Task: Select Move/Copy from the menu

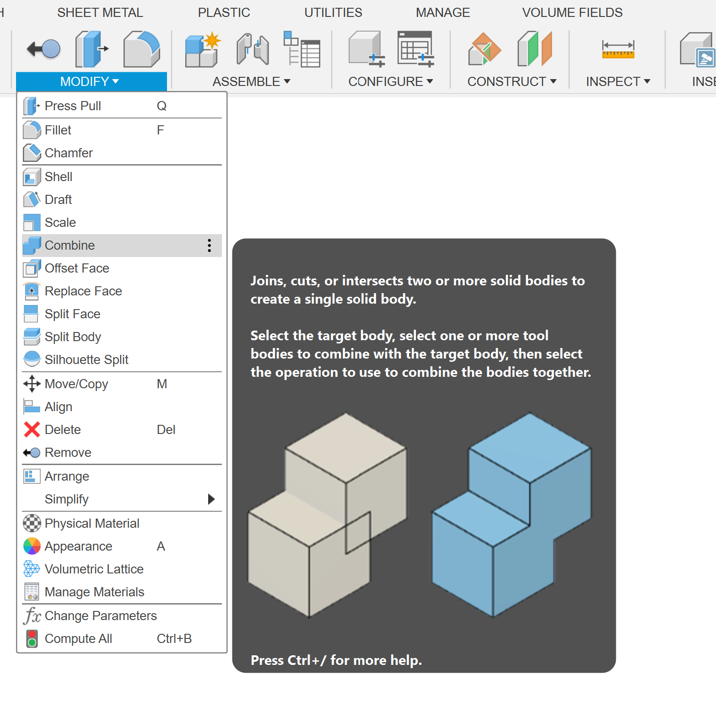Action: 122,384
